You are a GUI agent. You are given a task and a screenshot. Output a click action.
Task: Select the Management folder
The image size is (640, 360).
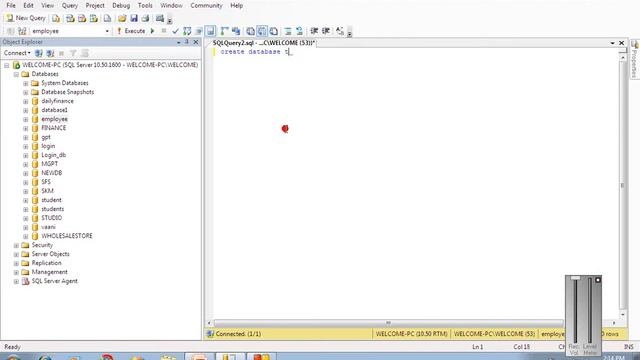click(49, 272)
